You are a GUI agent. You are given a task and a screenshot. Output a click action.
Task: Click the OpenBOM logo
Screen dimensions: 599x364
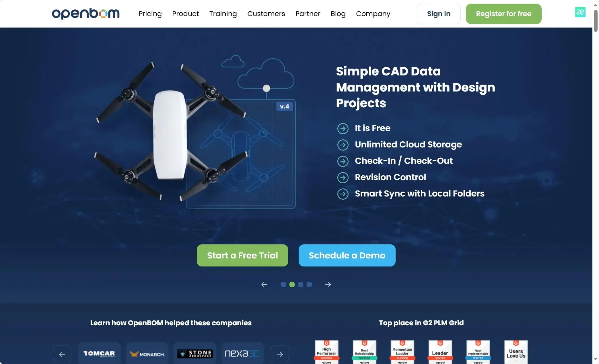point(85,13)
